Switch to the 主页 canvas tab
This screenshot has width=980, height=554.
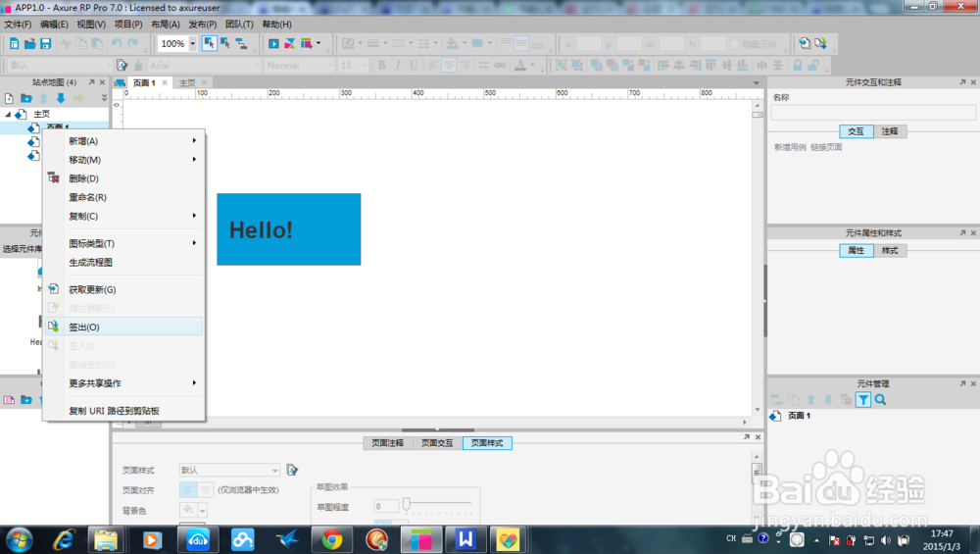(x=187, y=82)
